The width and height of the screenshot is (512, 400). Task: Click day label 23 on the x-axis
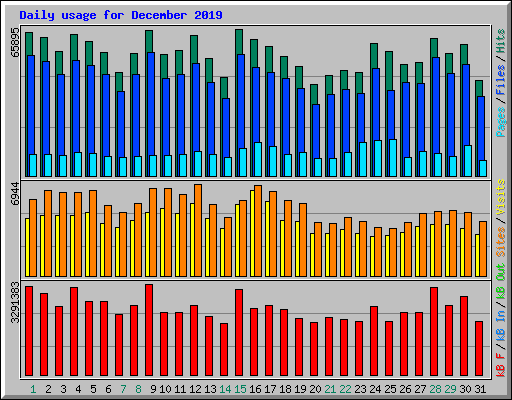click(x=360, y=389)
